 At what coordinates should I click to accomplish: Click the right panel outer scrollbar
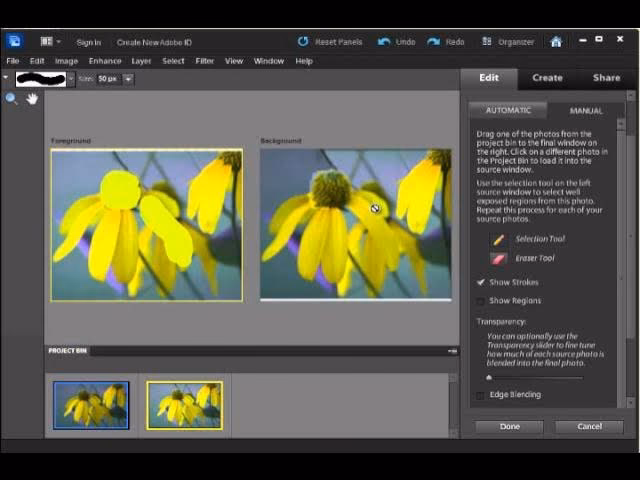click(x=631, y=249)
